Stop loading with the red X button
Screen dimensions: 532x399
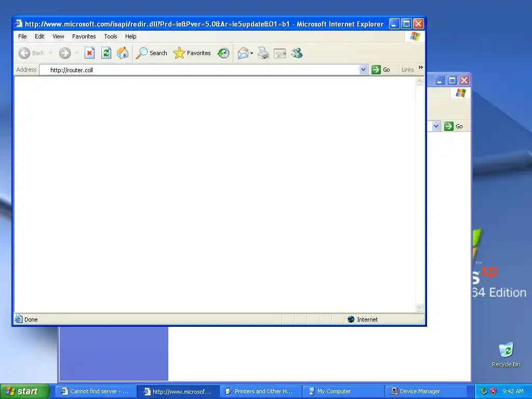pos(89,53)
